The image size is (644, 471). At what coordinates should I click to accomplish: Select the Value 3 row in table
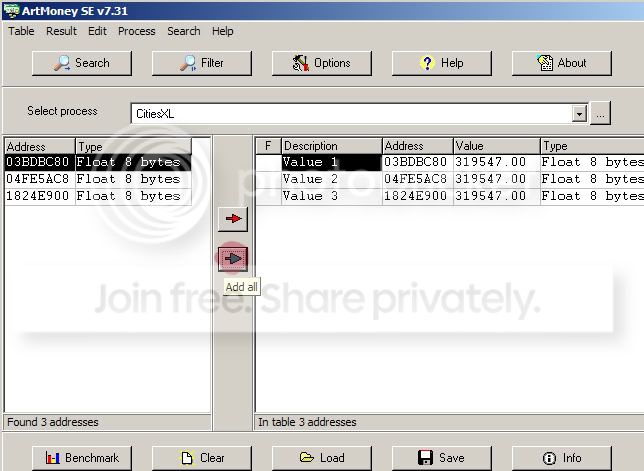449,196
